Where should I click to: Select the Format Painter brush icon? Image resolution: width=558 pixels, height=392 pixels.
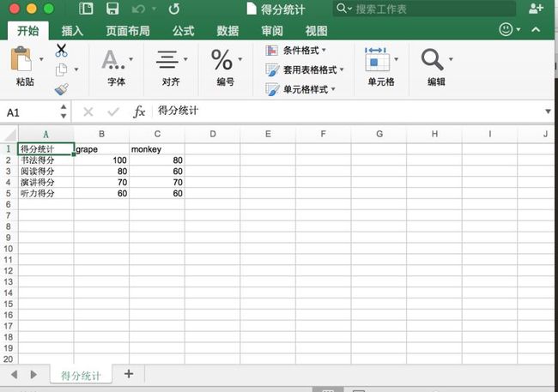[x=62, y=89]
